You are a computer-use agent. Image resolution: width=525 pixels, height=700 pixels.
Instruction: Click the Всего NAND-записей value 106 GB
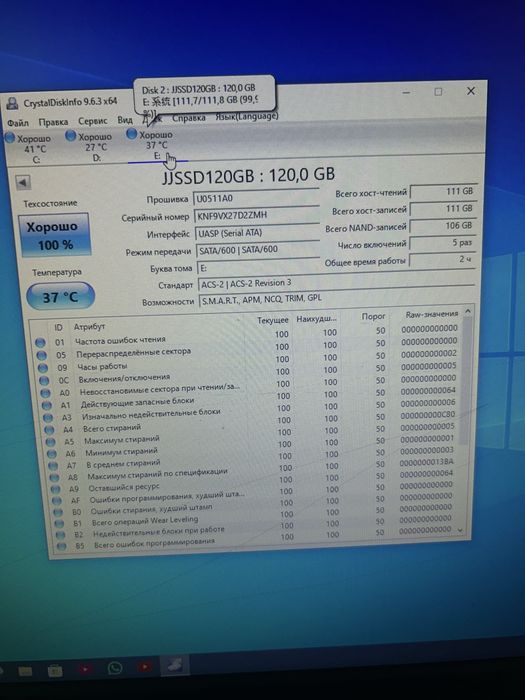pos(443,226)
